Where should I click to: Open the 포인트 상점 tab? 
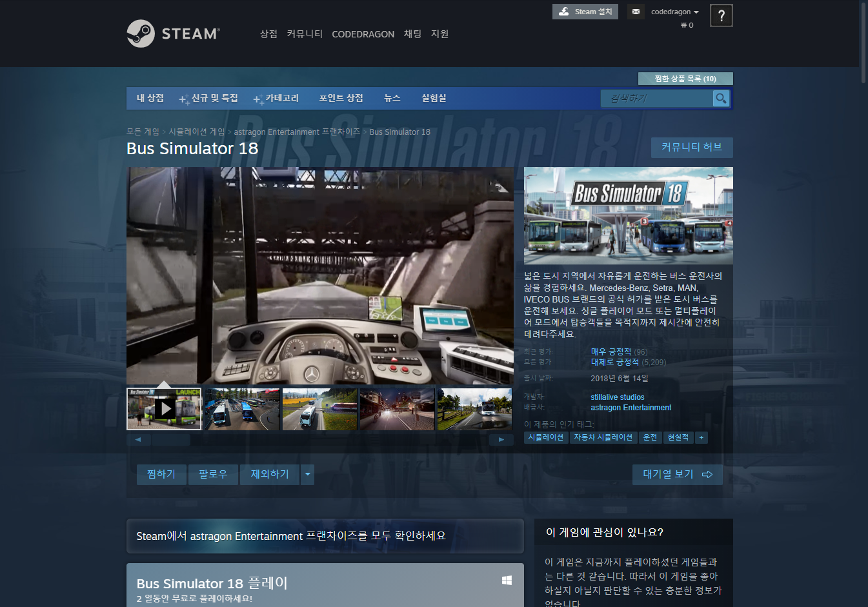point(341,98)
